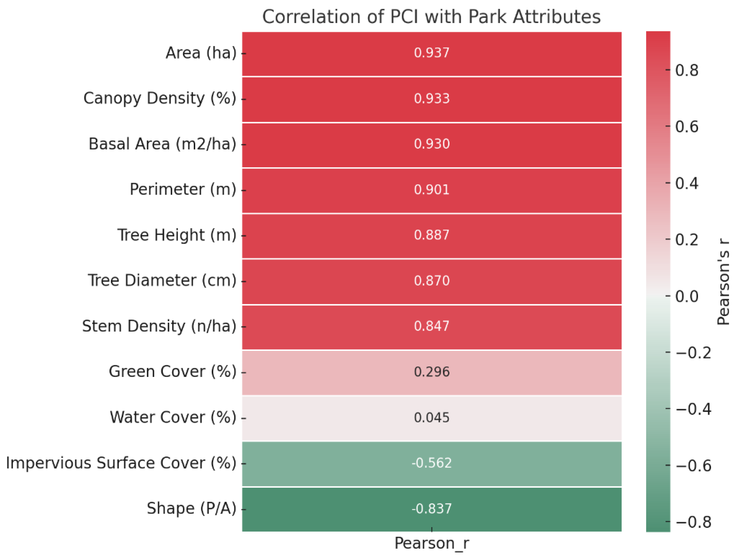Screen dimensions: 738x560
Task: Click the colorbar's 0.0 tick label
Action: click(x=687, y=296)
